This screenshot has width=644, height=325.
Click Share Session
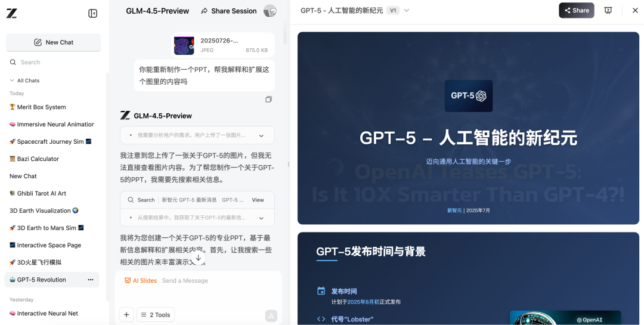pos(229,11)
